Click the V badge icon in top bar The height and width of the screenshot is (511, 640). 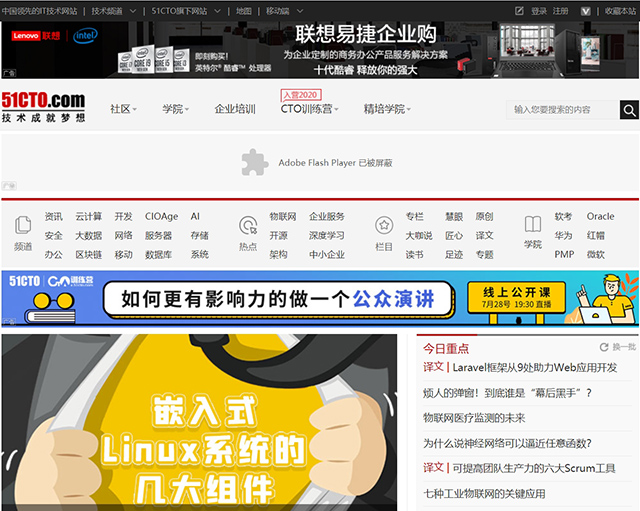pyautogui.click(x=585, y=11)
